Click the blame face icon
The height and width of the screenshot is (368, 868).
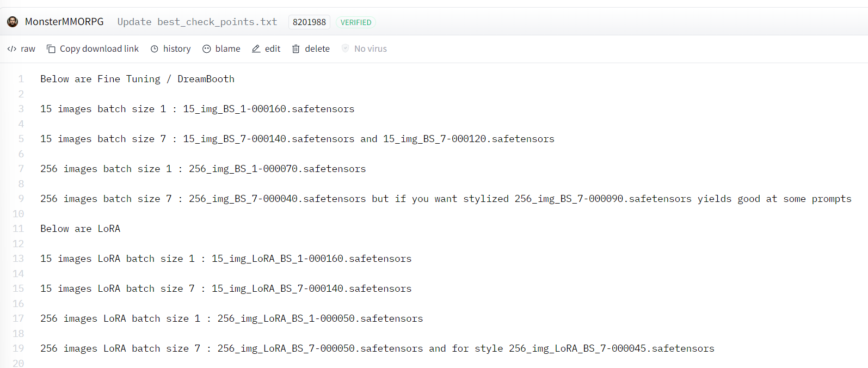pyautogui.click(x=207, y=49)
